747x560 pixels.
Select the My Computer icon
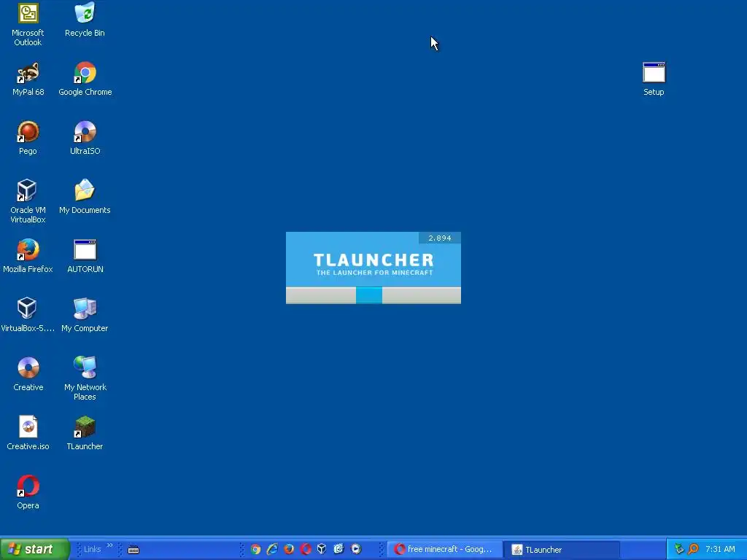click(85, 315)
